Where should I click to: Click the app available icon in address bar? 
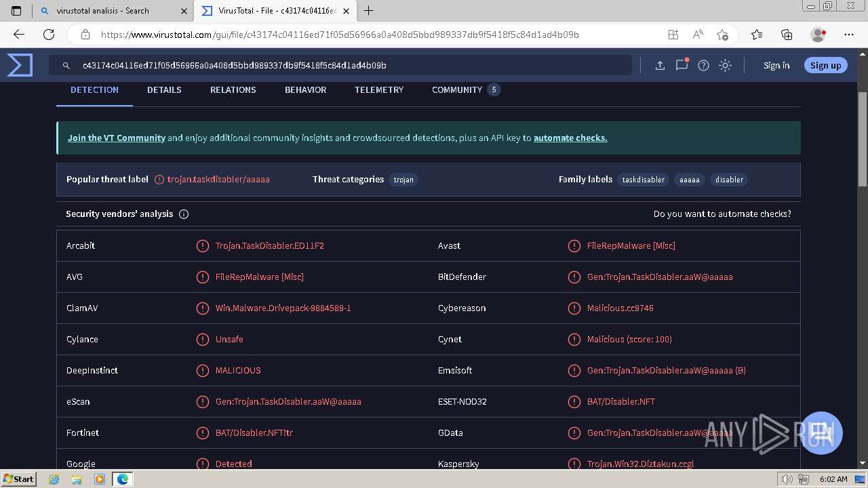[x=673, y=35]
